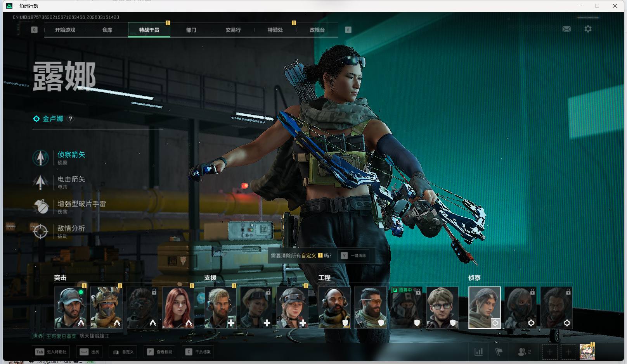The width and height of the screenshot is (627, 364).
Task: Click the 敌情分析 passive skill icon
Action: click(x=40, y=231)
